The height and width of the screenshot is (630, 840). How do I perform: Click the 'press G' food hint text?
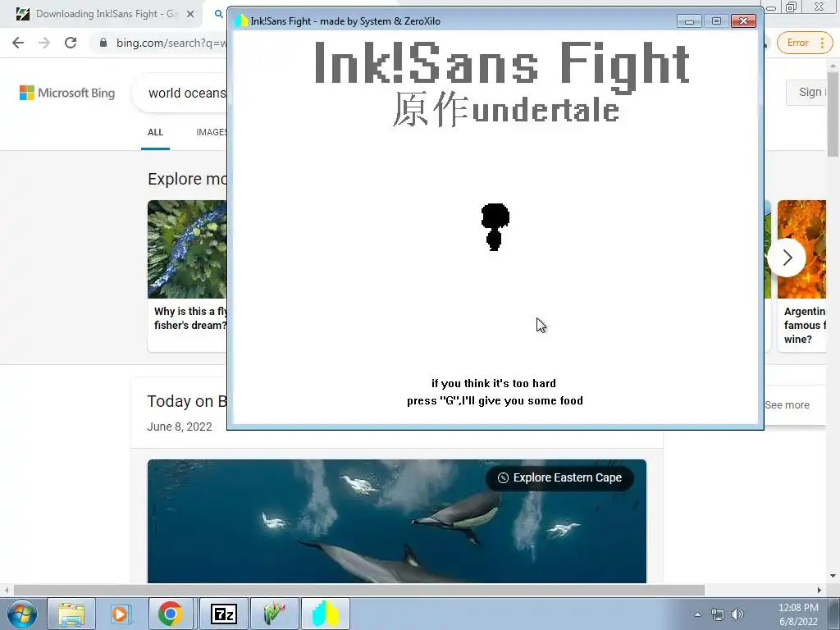coord(495,400)
